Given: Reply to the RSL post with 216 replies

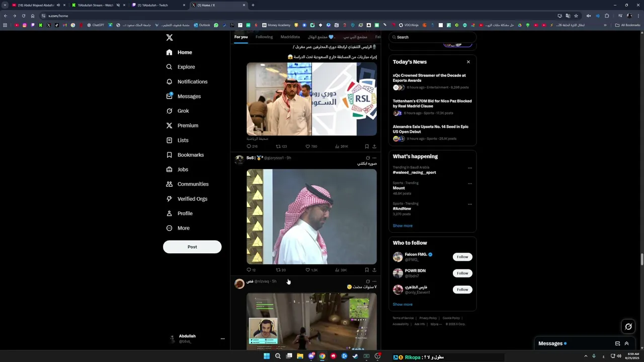Looking at the screenshot, I should (x=252, y=146).
